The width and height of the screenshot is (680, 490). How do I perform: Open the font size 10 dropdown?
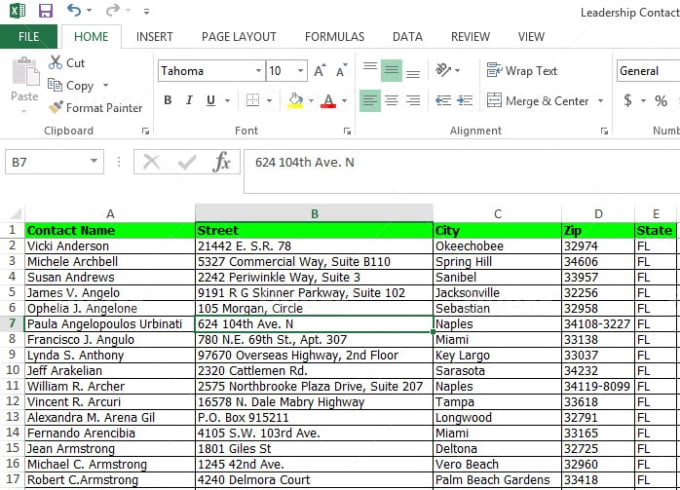[x=300, y=71]
